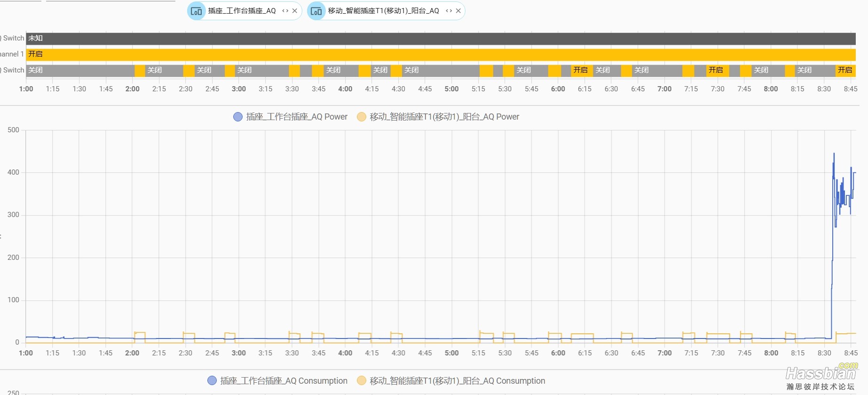Click the 300 value on power axis
The height and width of the screenshot is (395, 868).
(x=13, y=215)
